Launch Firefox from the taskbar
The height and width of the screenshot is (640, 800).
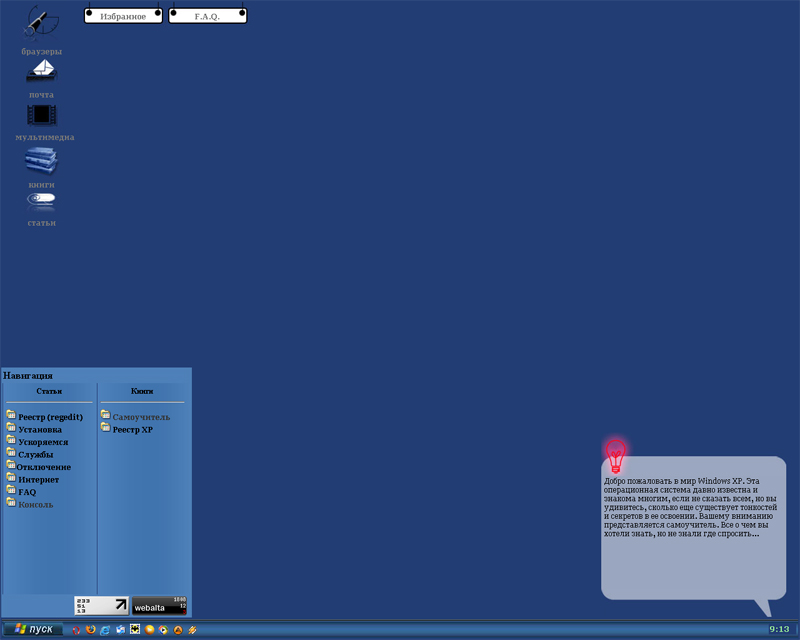91,630
